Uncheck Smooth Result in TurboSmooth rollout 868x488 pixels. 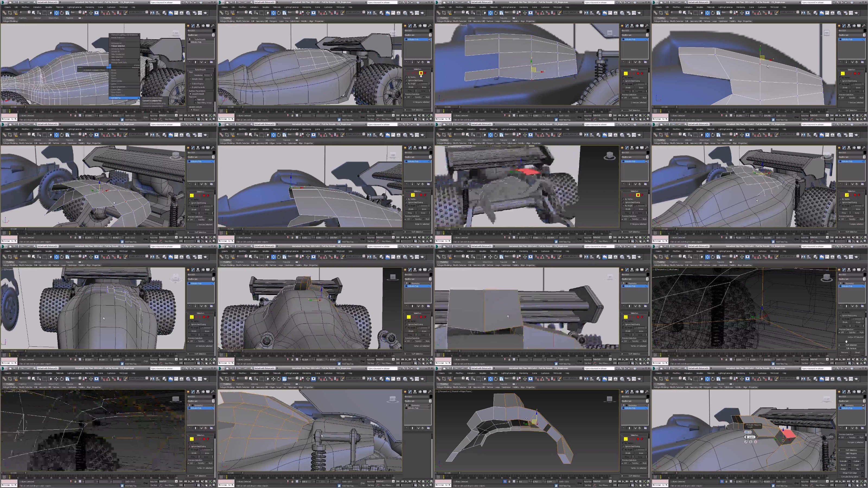tap(190, 94)
